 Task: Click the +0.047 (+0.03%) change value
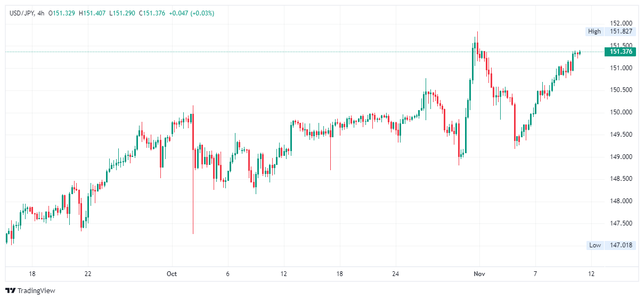tap(191, 13)
